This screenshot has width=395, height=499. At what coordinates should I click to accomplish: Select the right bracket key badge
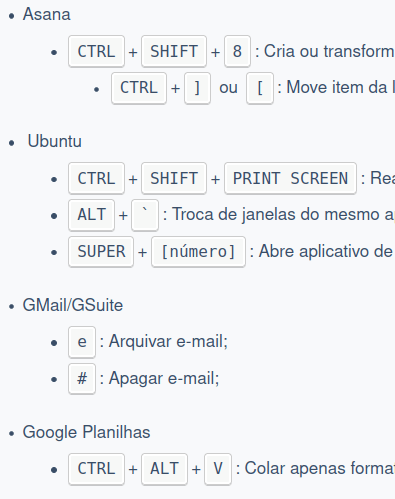[x=197, y=88]
